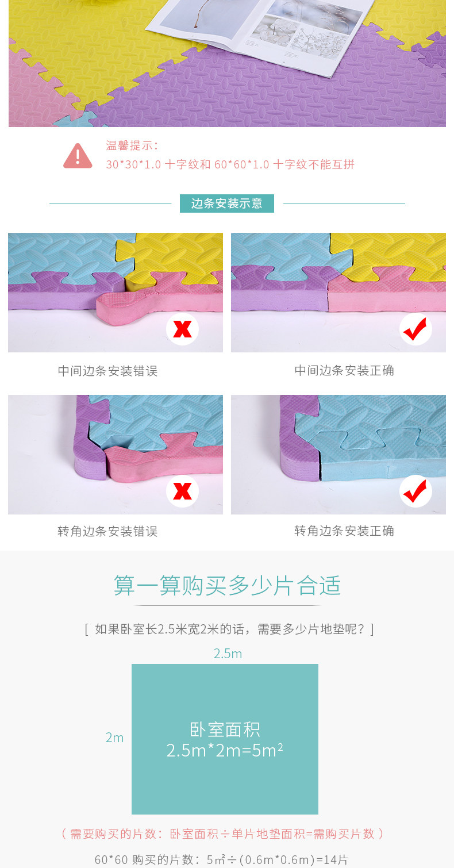Open the middle edge strip wrong installation photo

pyautogui.click(x=116, y=293)
